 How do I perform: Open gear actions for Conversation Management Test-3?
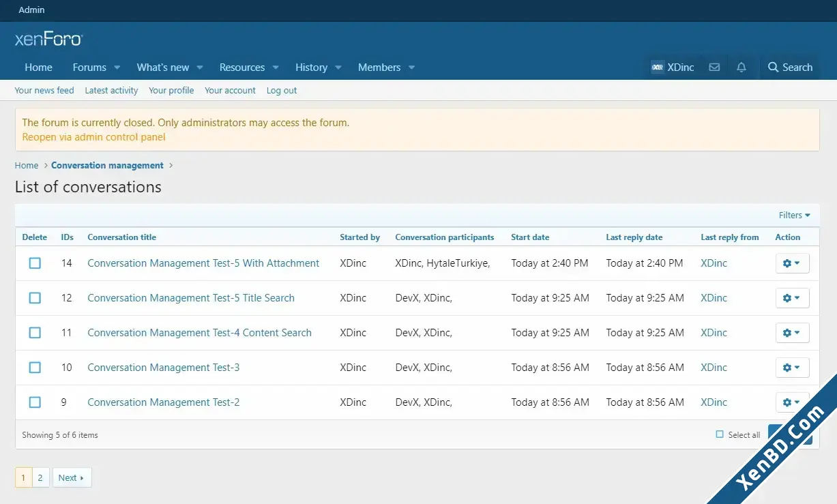click(x=792, y=368)
